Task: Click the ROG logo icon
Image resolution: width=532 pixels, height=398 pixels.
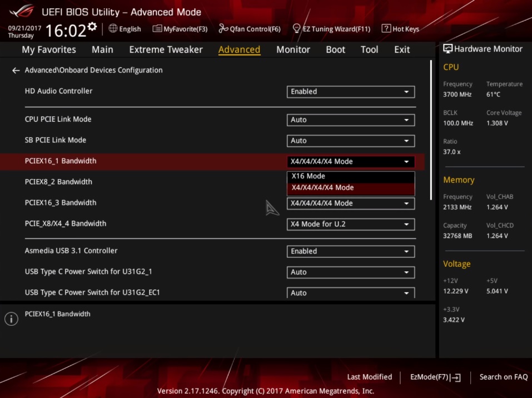Action: point(21,11)
